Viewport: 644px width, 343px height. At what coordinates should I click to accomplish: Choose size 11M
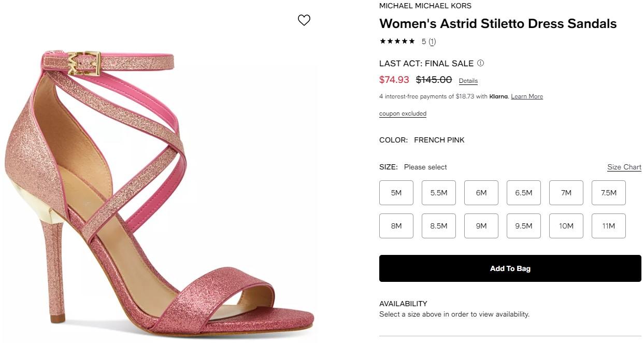(x=609, y=226)
